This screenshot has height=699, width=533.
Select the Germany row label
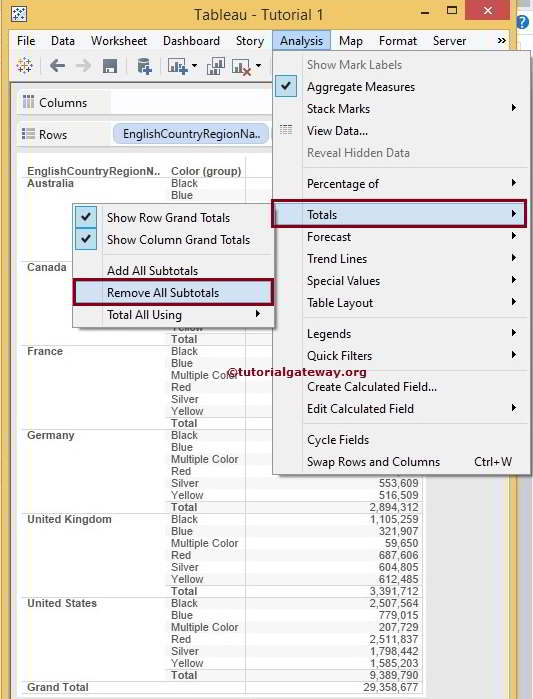50,435
